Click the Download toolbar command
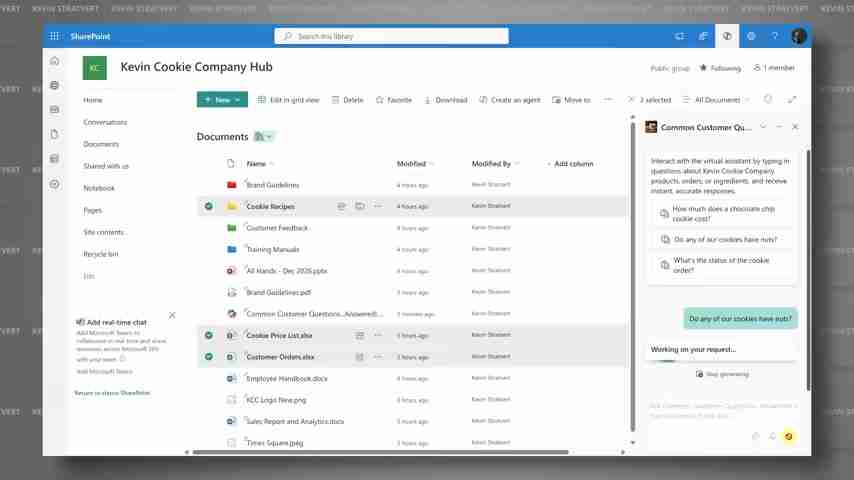This screenshot has height=480, width=854. 446,100
